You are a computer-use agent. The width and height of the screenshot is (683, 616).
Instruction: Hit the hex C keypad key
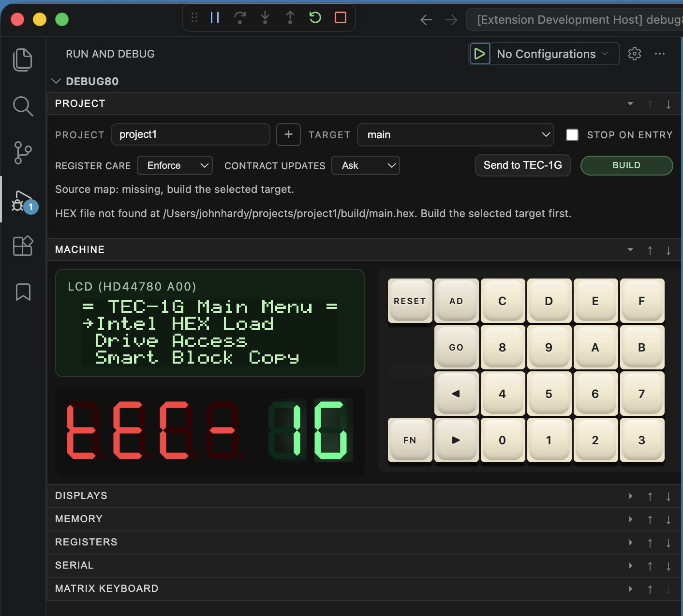[503, 301]
